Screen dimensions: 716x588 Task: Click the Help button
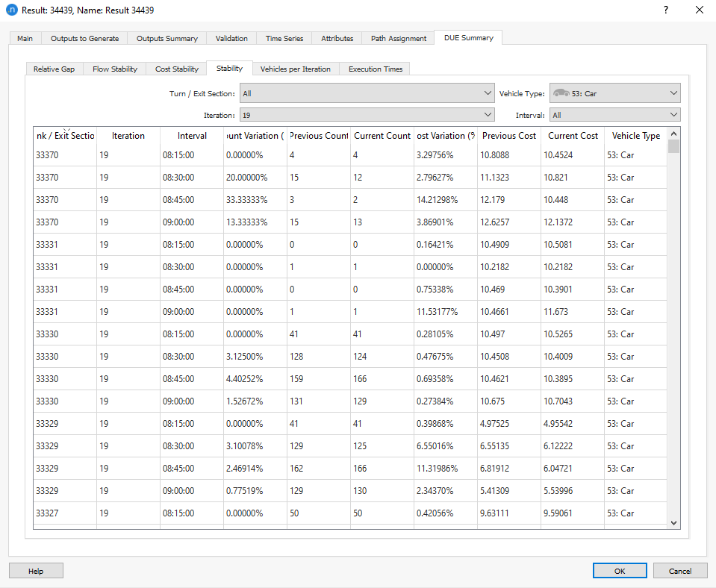36,570
